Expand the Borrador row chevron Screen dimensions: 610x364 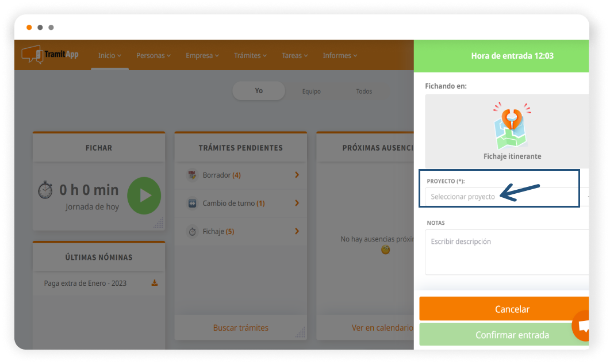(297, 175)
